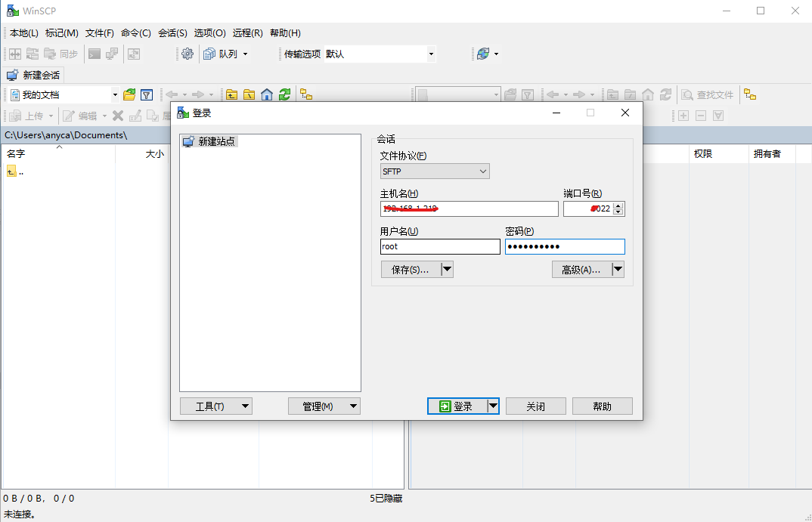Sort remote files by 权限 column

click(x=718, y=153)
